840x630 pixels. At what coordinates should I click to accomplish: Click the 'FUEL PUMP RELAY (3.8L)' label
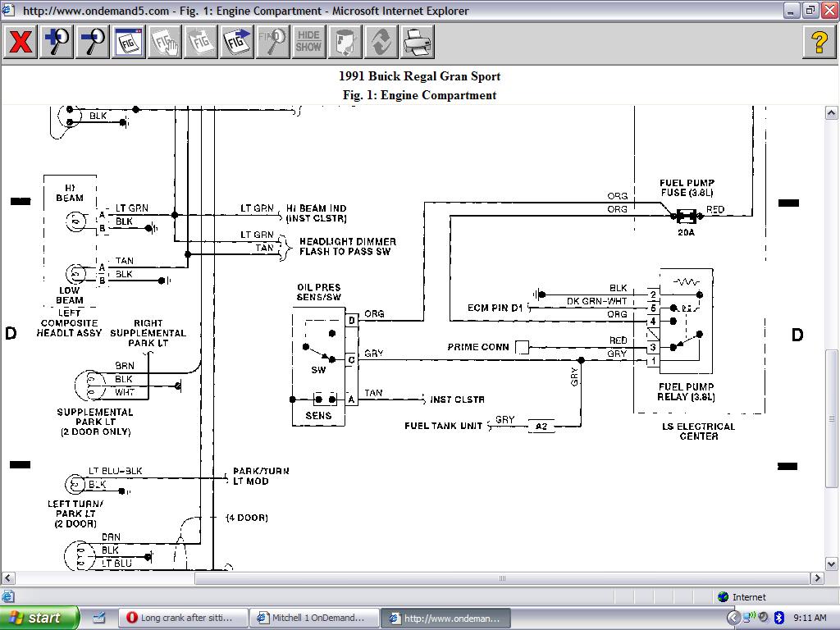687,391
